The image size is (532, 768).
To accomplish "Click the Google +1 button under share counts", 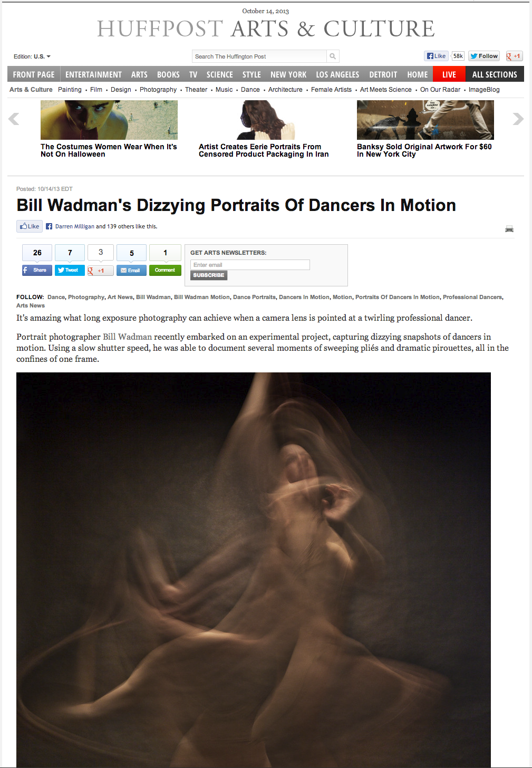I will (100, 270).
